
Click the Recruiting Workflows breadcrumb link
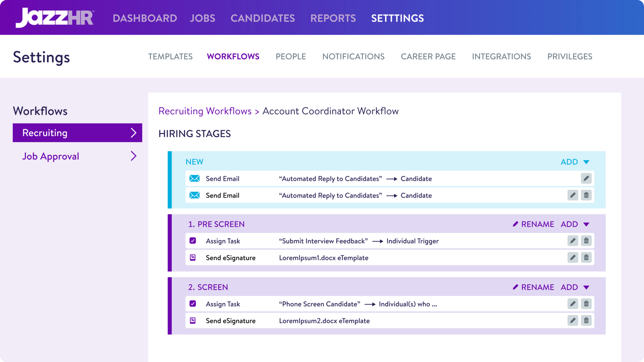[x=205, y=111]
